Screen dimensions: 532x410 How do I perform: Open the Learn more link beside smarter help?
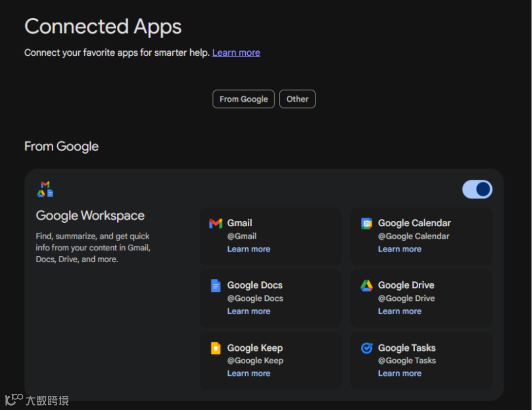(x=236, y=53)
